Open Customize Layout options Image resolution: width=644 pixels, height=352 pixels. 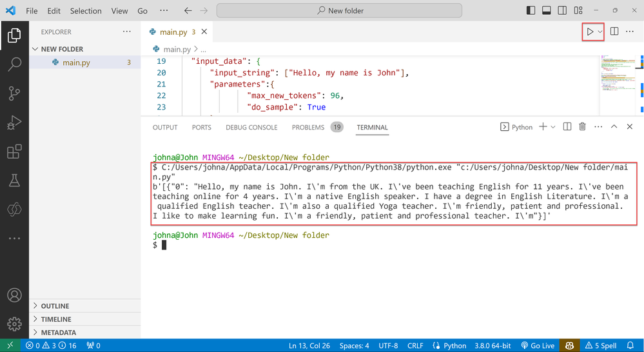pos(578,11)
